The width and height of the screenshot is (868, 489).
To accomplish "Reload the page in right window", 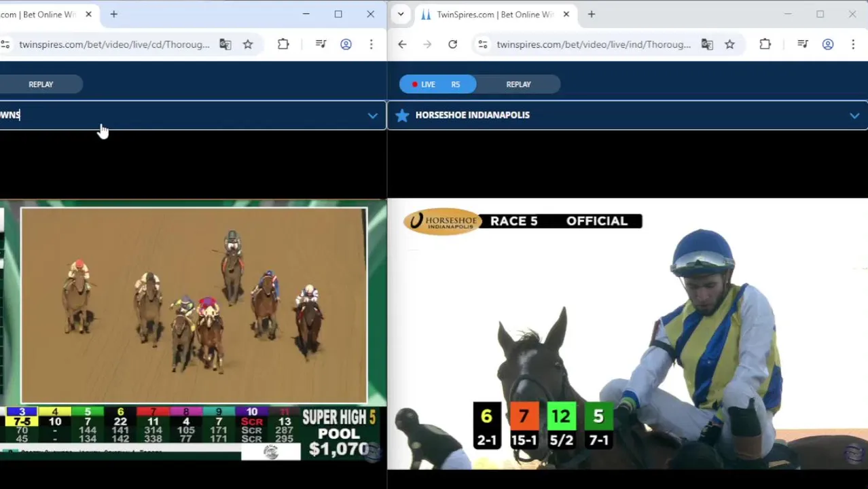I will click(452, 44).
